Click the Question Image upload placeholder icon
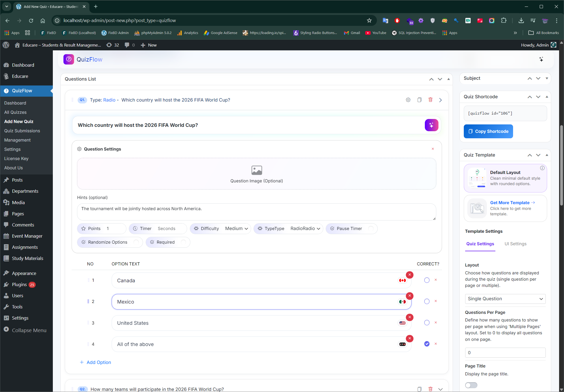 pos(257,170)
